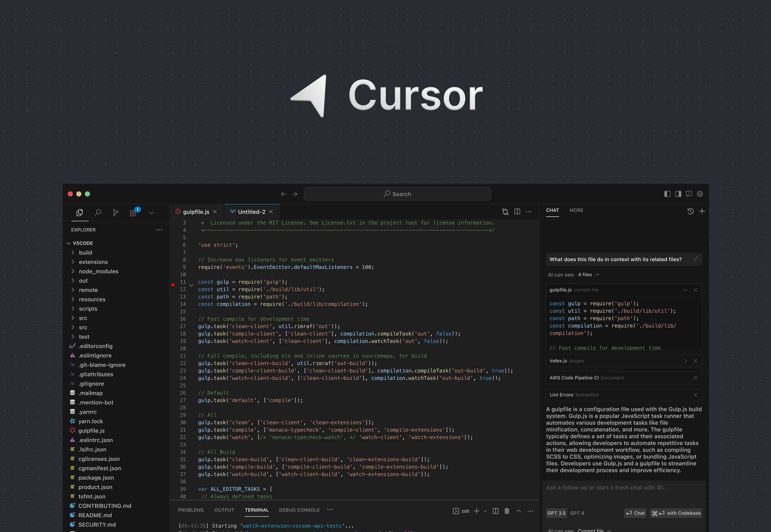Open compare changes icon in editor toolbar

pos(505,212)
